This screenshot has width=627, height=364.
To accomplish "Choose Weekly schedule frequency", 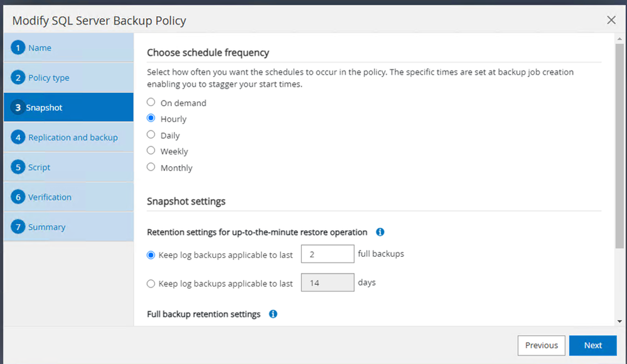I will (151, 151).
